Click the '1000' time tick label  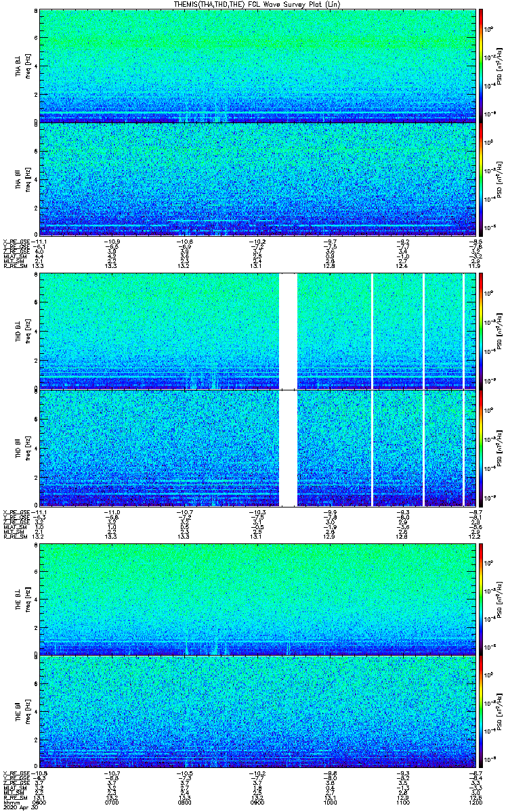click(329, 803)
